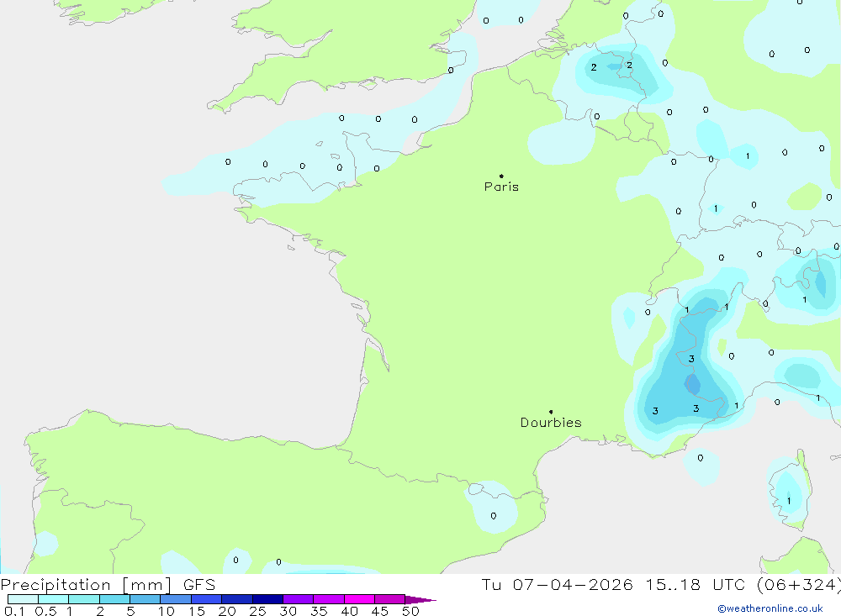The width and height of the screenshot is (841, 616).
Task: Click the legend scale label '20'
Action: tap(227, 611)
